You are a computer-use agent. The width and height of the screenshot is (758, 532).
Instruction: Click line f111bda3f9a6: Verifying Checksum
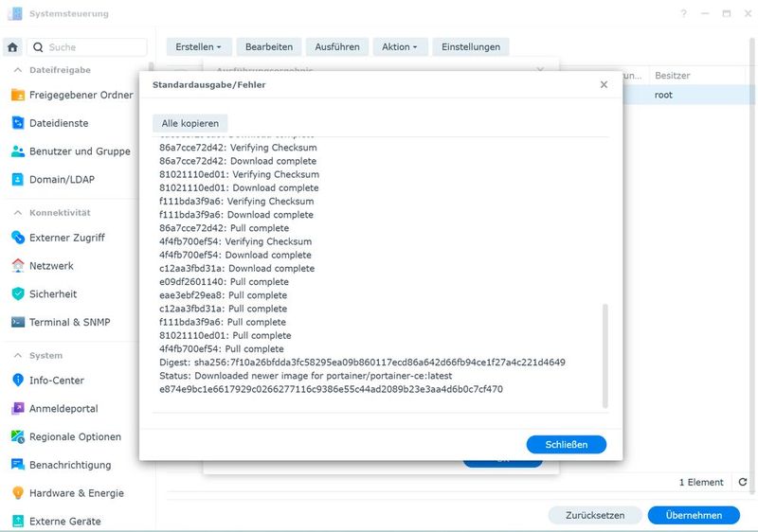click(x=236, y=202)
